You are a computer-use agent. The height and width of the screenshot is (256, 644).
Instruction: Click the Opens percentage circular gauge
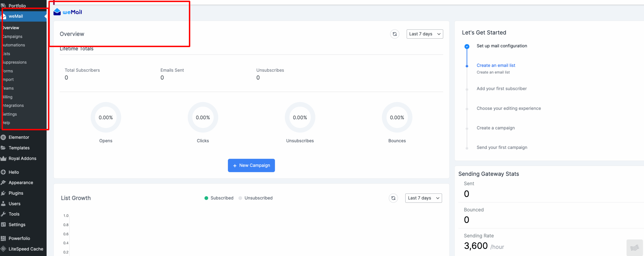[106, 117]
